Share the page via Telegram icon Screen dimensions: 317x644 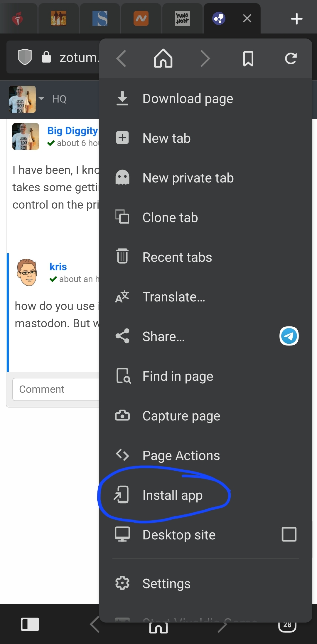289,336
